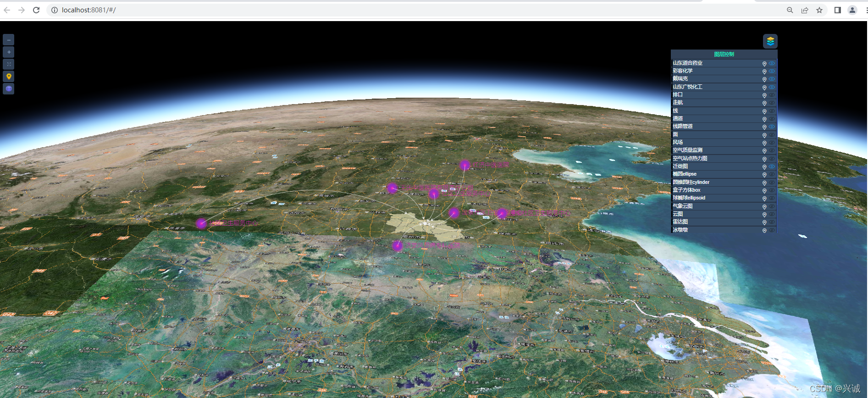This screenshot has width=868, height=398.
Task: Click the purple globe view button
Action: 9,88
